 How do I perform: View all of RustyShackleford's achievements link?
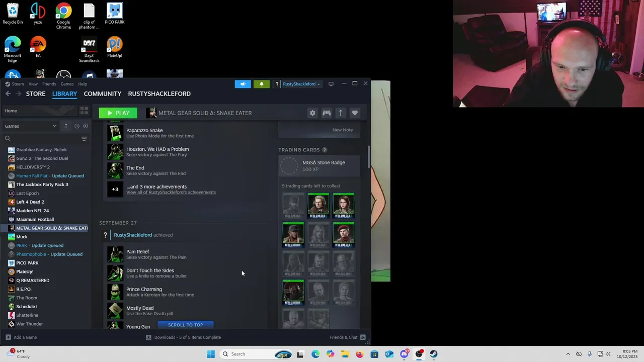[x=171, y=193]
